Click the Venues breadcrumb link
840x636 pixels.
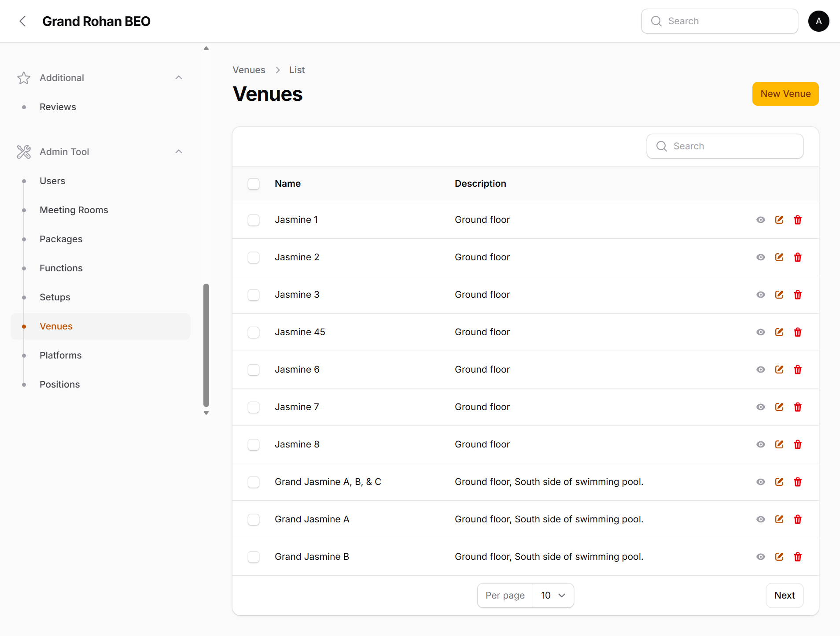point(249,70)
